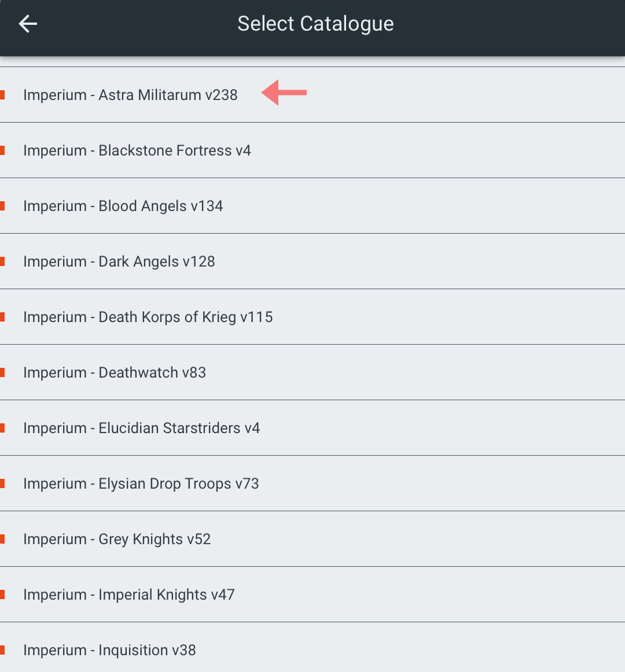Click the orange marker beside Astra Militarum

pyautogui.click(x=2, y=95)
